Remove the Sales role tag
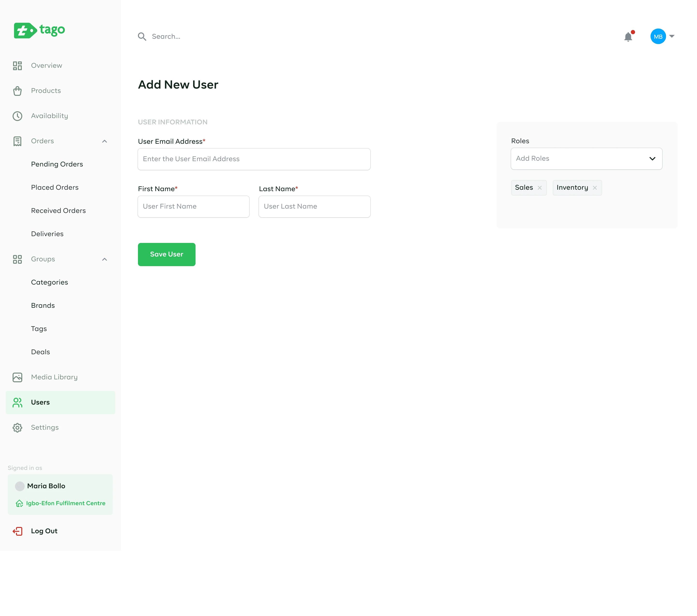Image resolution: width=697 pixels, height=616 pixels. [539, 188]
